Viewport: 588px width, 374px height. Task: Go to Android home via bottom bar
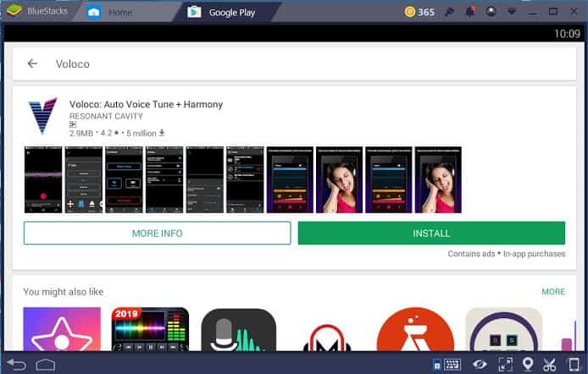click(46, 364)
